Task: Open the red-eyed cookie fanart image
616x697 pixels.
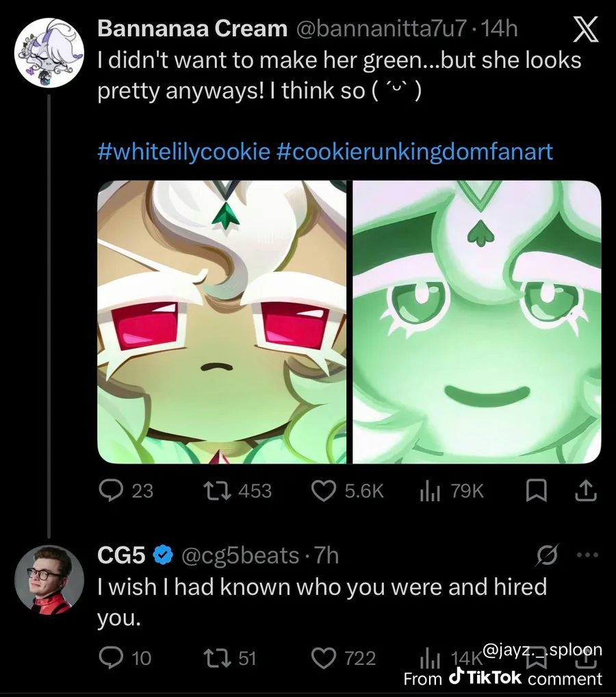Action: tap(222, 322)
